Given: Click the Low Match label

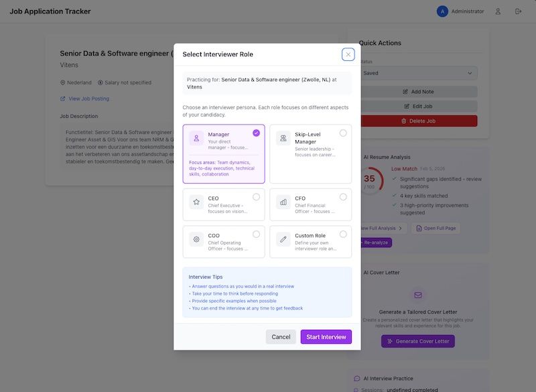Looking at the screenshot, I should pos(404,169).
